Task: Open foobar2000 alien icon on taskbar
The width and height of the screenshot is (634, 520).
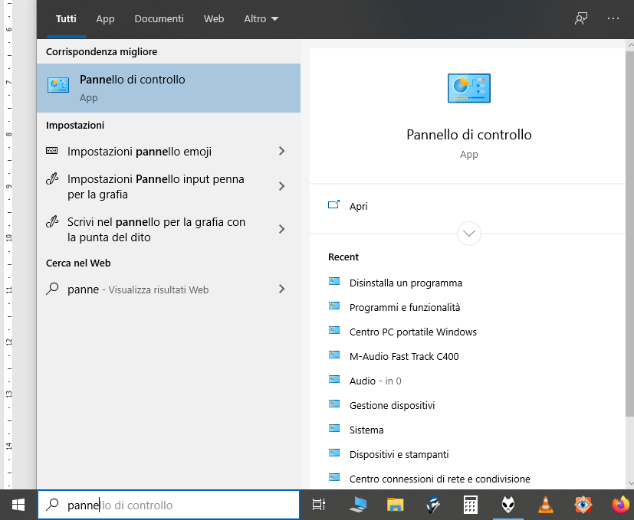Action: 508,505
